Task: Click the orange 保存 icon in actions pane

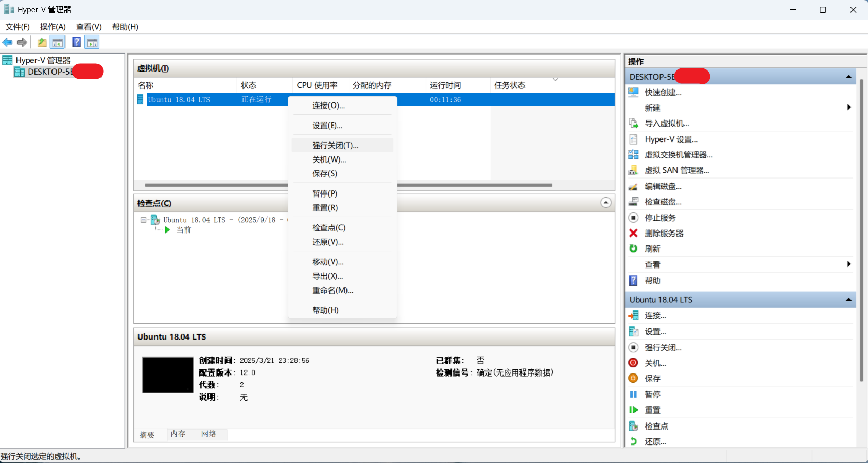Action: (633, 378)
